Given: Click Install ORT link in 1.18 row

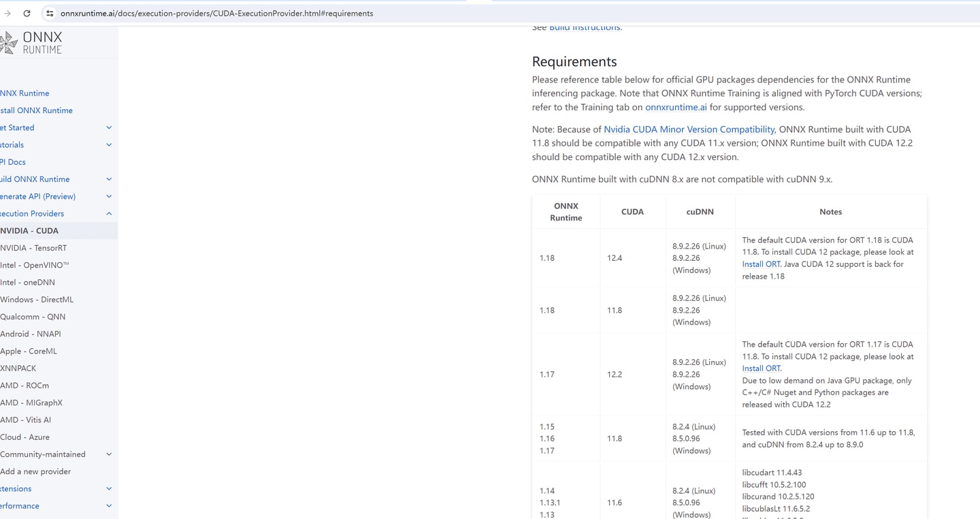Looking at the screenshot, I should (761, 264).
